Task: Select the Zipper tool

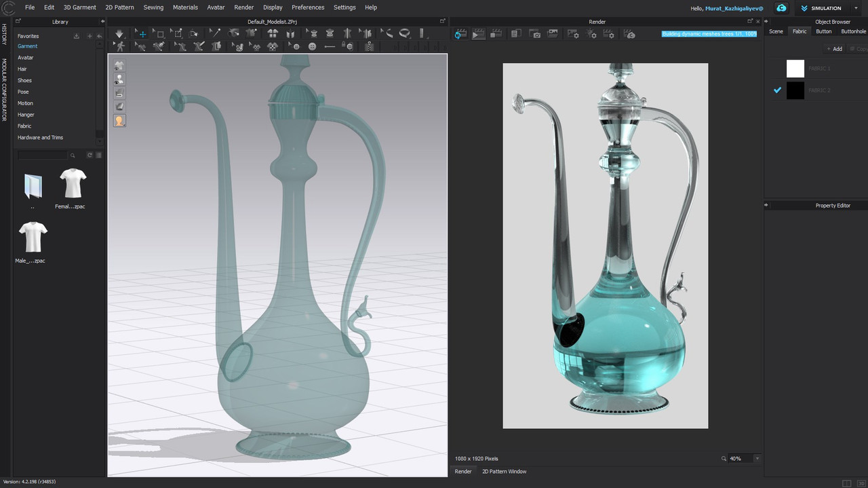Action: pos(369,47)
